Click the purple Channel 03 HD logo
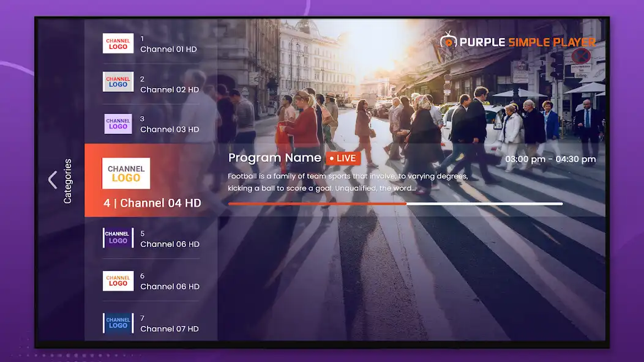The height and width of the screenshot is (362, 644). (118, 123)
